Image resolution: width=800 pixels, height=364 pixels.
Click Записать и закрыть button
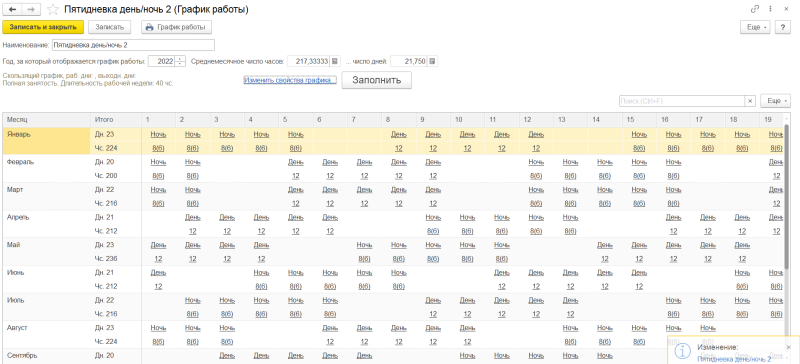tap(43, 27)
